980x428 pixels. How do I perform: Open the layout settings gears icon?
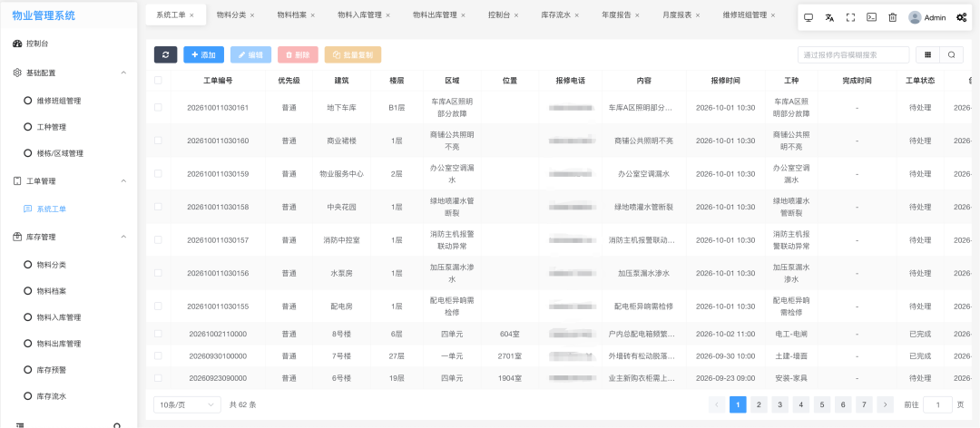962,17
